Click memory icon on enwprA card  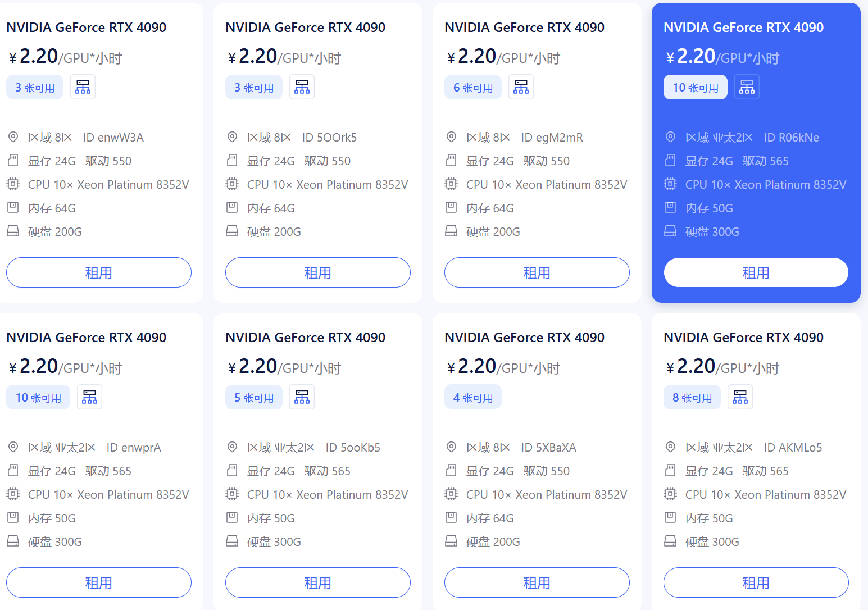(13, 517)
